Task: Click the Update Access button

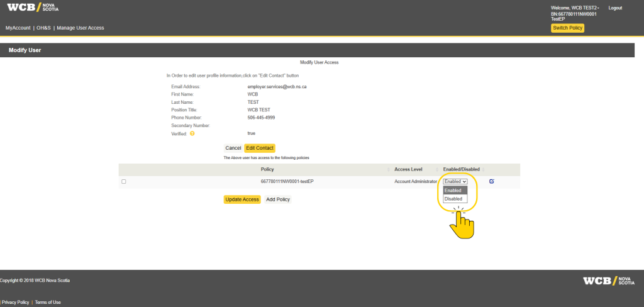Action: (242, 199)
